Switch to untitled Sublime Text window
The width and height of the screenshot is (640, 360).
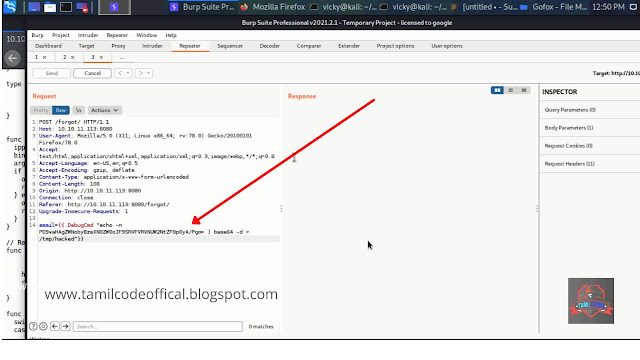point(483,7)
